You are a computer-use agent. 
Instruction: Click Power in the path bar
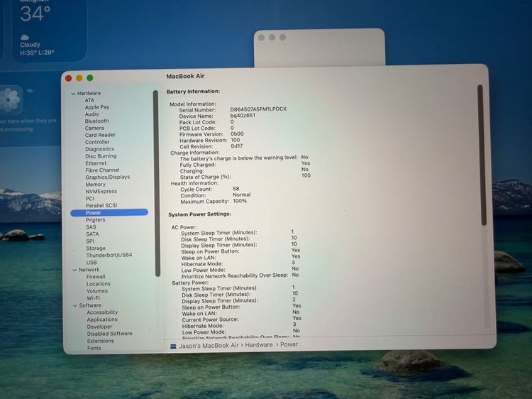click(289, 344)
